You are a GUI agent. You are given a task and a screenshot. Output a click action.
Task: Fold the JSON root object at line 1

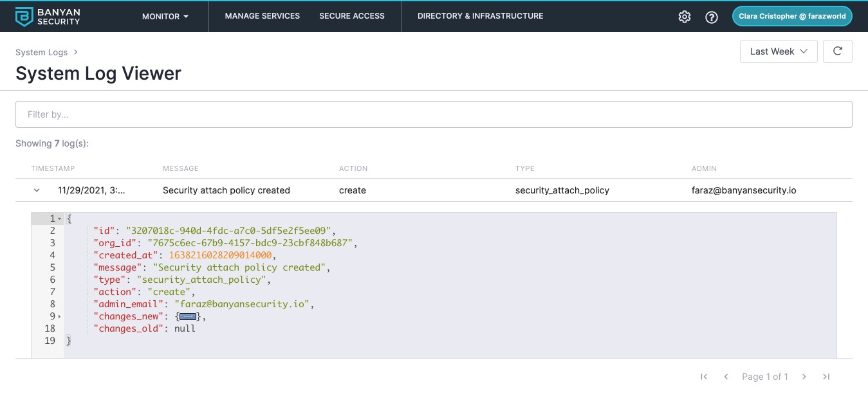(x=60, y=219)
